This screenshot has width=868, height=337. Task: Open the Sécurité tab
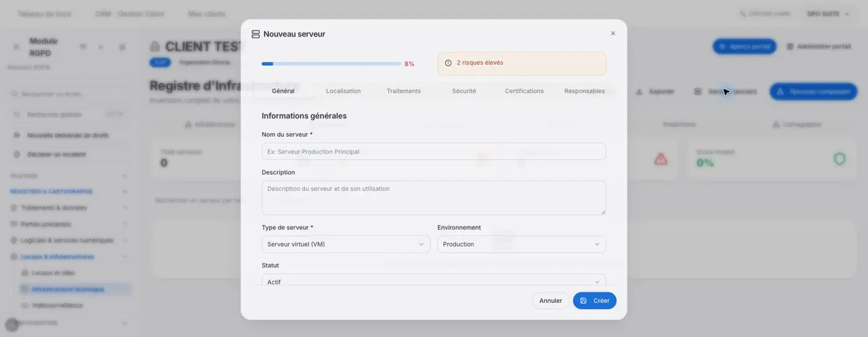click(464, 91)
